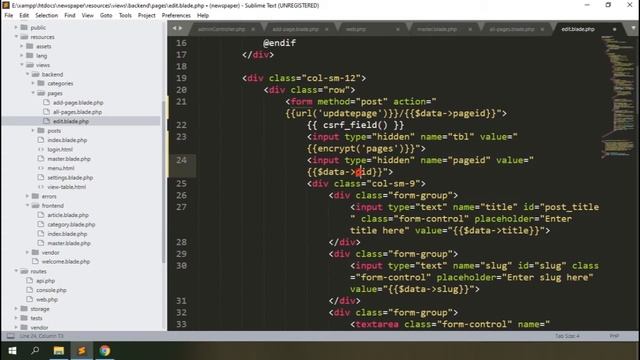The height and width of the screenshot is (360, 640).
Task: Click the storage folder icon
Action: 24,309
